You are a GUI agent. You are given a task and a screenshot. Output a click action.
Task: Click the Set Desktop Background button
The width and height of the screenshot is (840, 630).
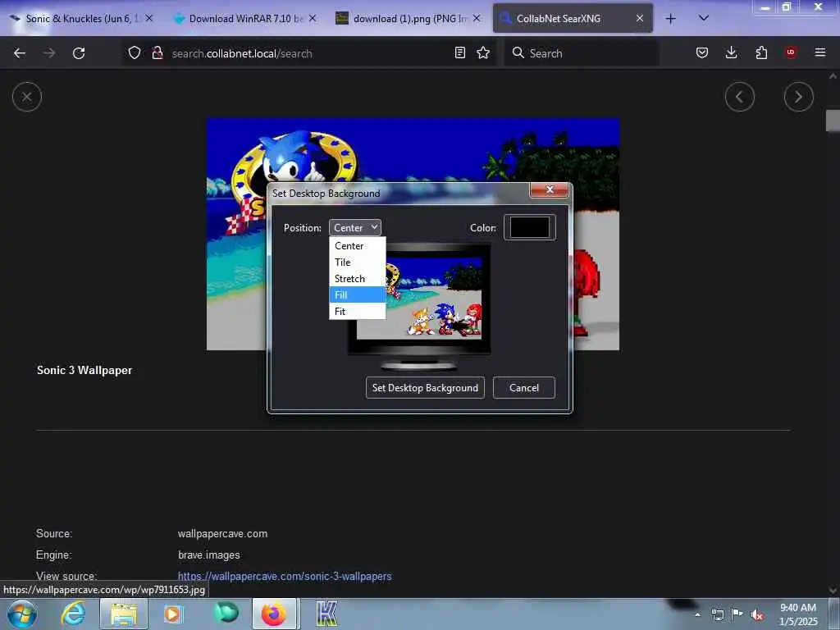click(426, 388)
